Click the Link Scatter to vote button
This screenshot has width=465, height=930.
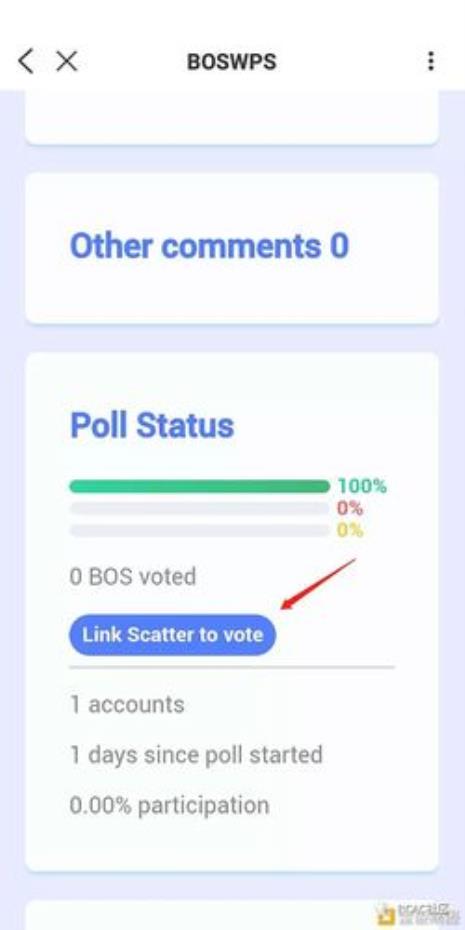click(173, 635)
